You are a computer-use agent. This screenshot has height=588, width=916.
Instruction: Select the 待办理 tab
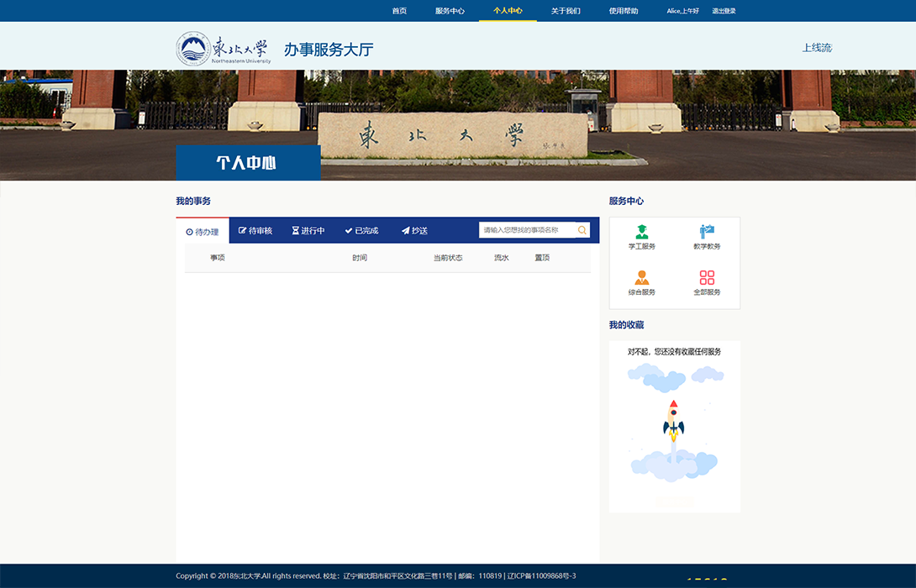(203, 232)
